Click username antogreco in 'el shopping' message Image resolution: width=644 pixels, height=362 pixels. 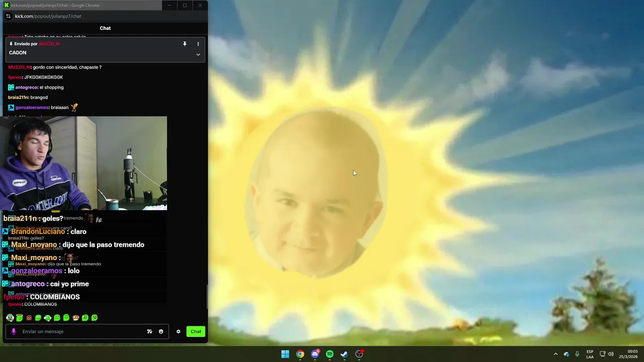coord(26,87)
